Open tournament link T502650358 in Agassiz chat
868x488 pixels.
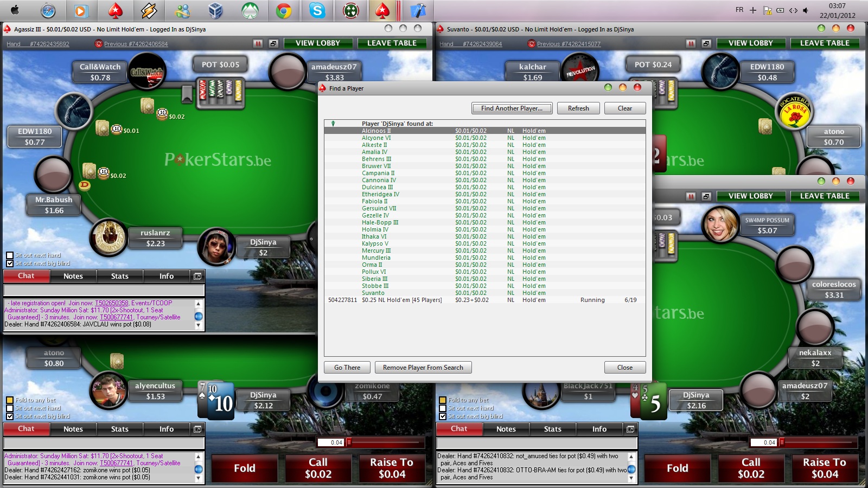112,303
